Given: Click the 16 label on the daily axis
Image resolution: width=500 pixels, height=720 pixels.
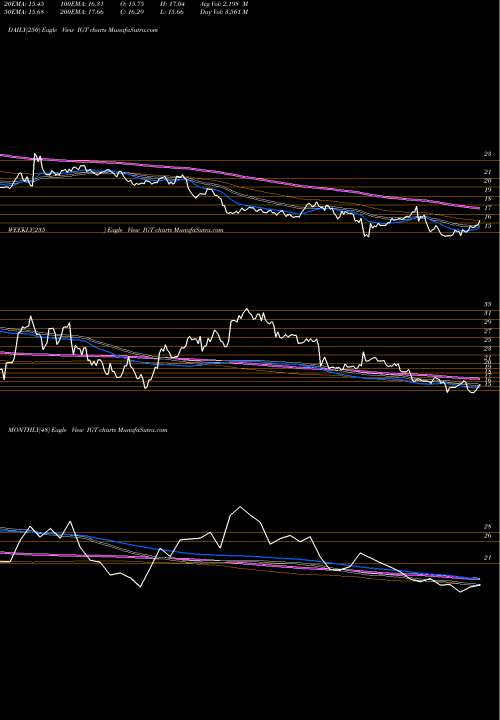Looking at the screenshot, I should pos(487,217).
